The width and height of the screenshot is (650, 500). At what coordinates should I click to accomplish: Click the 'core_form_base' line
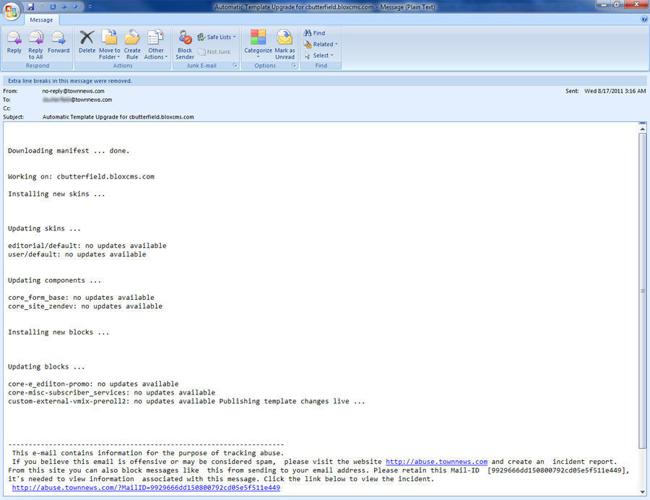(x=81, y=297)
